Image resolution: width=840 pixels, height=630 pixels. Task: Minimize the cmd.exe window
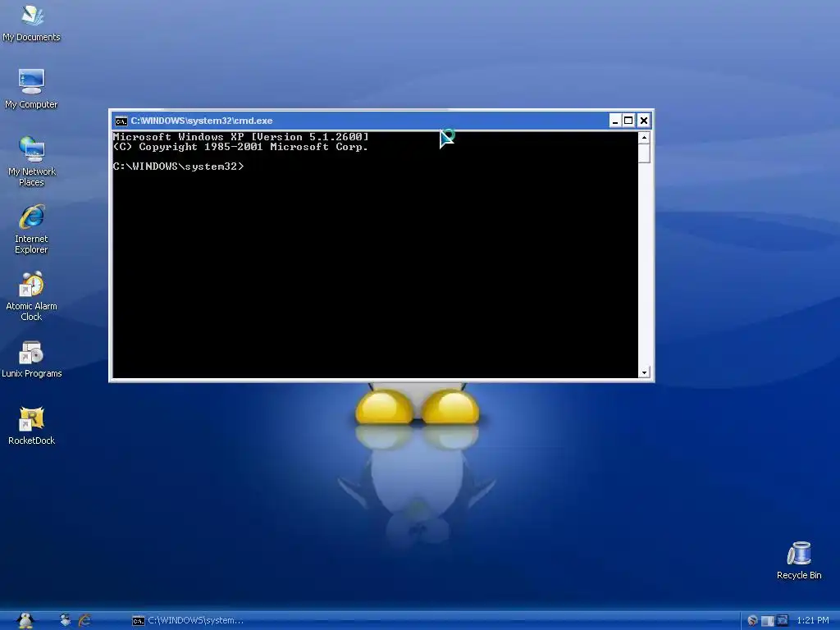(615, 121)
